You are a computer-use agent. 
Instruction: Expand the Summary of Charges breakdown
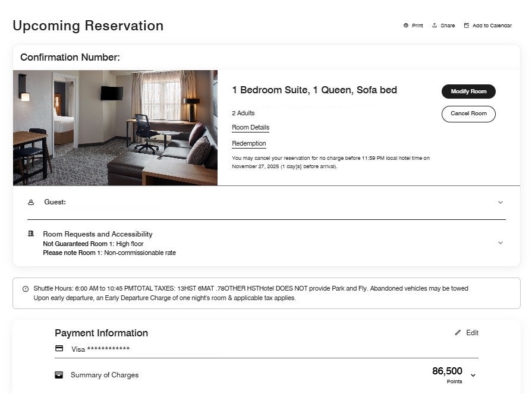472,375
